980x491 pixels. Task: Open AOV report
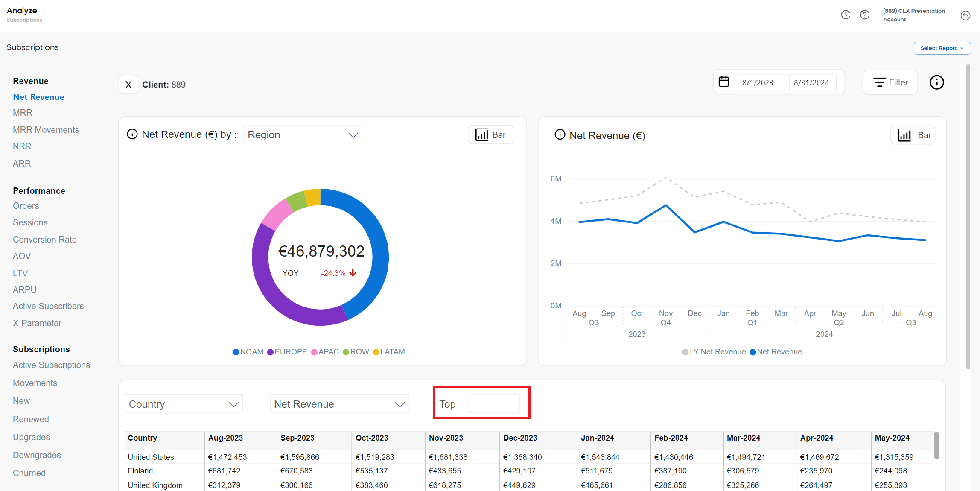pyautogui.click(x=22, y=256)
